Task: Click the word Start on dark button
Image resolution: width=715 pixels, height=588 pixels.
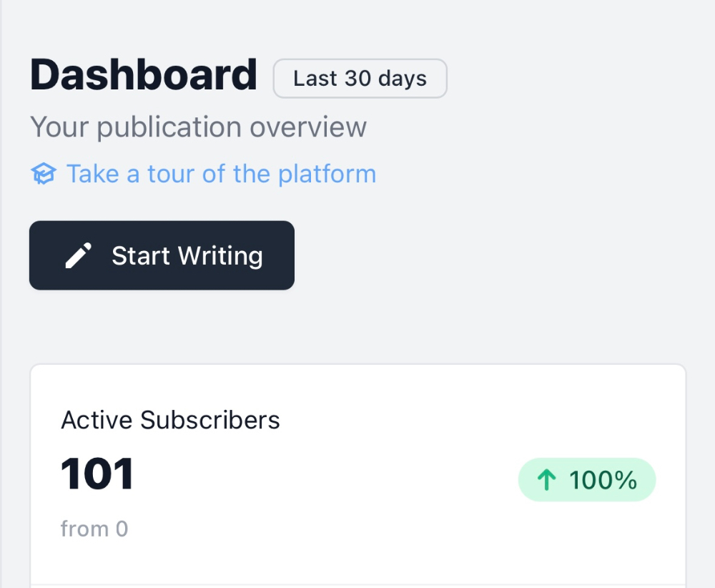Action: point(141,255)
